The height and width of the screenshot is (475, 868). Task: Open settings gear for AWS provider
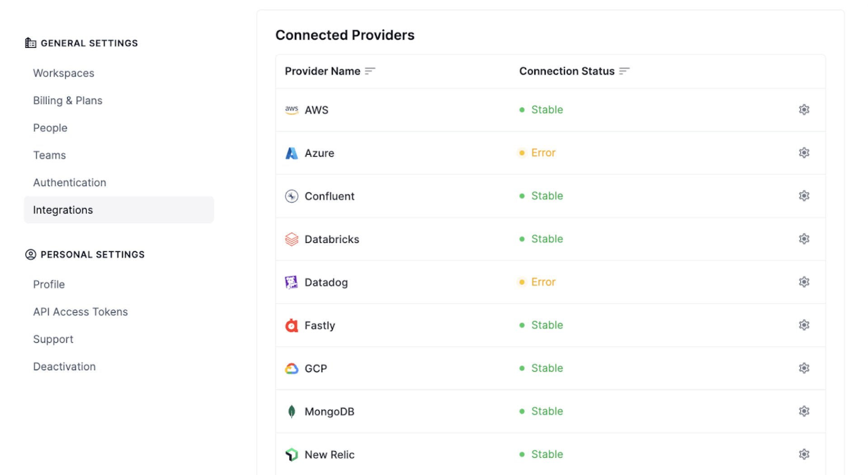point(804,110)
